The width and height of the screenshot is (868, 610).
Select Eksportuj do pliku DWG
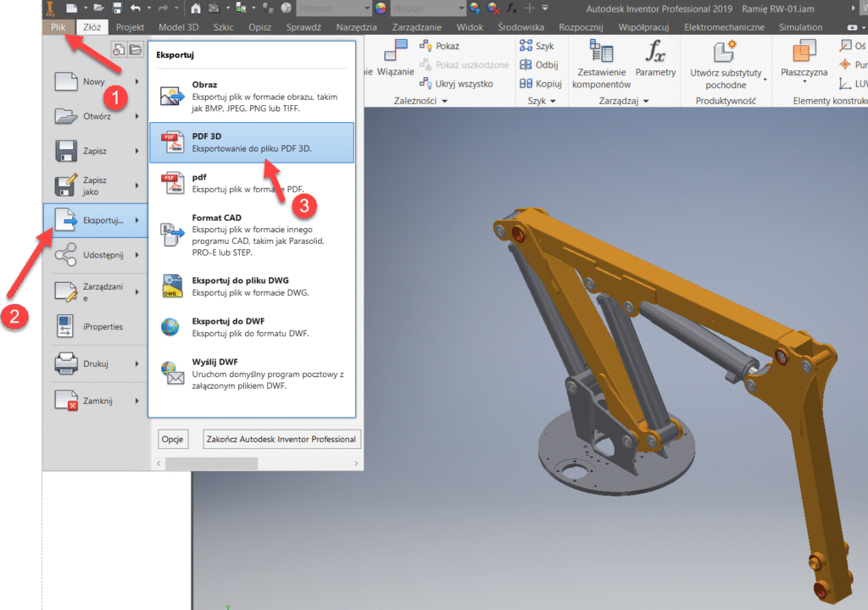(x=251, y=286)
